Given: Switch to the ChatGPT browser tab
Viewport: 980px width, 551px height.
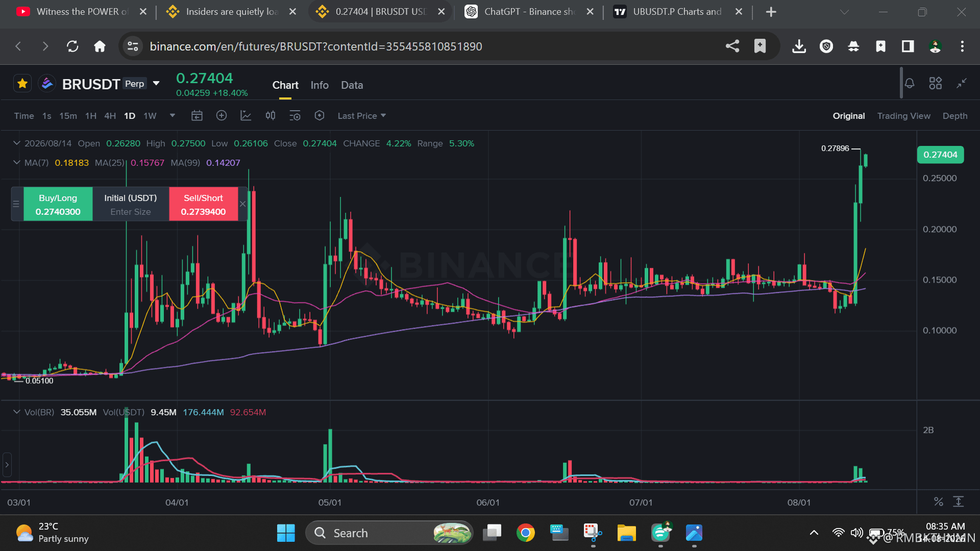Looking at the screenshot, I should (x=530, y=12).
